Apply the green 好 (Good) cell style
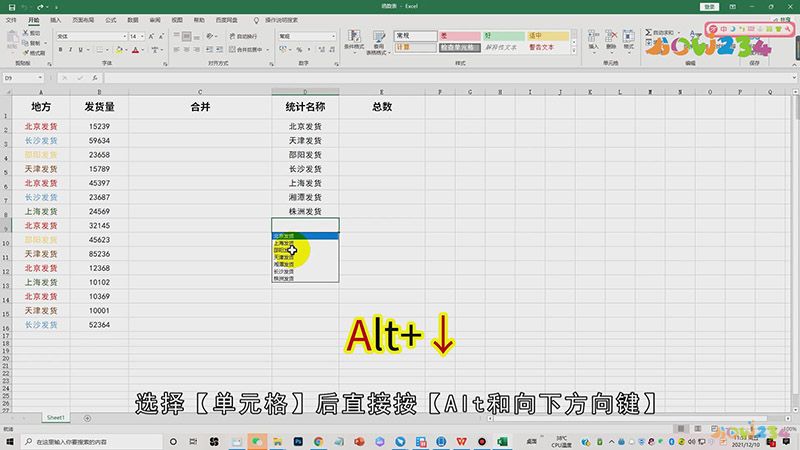The height and width of the screenshot is (450, 800). click(x=504, y=36)
